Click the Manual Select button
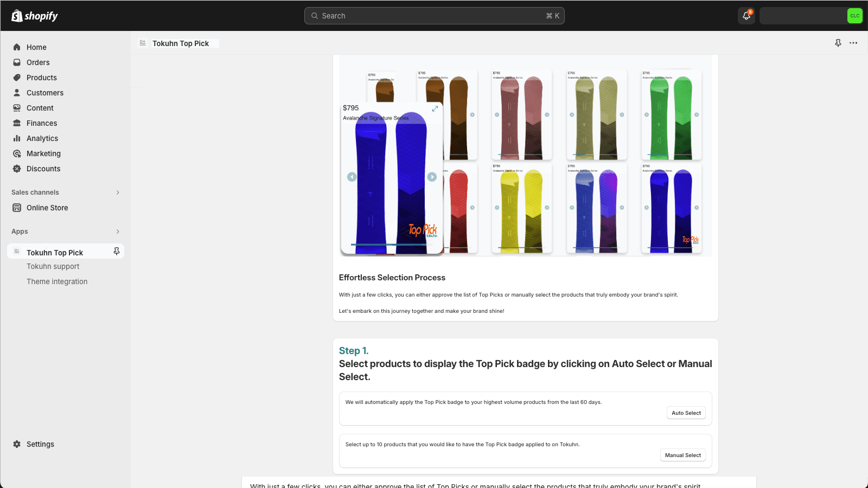Image resolution: width=868 pixels, height=488 pixels. (682, 455)
